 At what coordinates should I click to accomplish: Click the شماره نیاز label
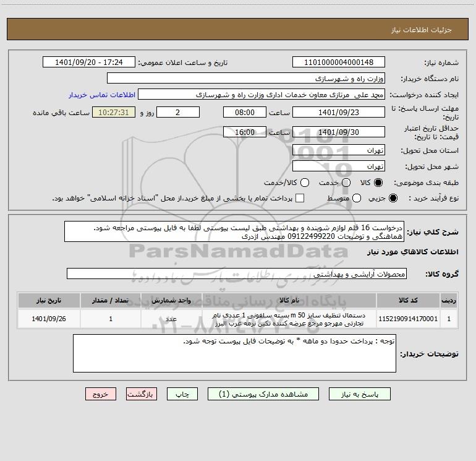pyautogui.click(x=441, y=62)
